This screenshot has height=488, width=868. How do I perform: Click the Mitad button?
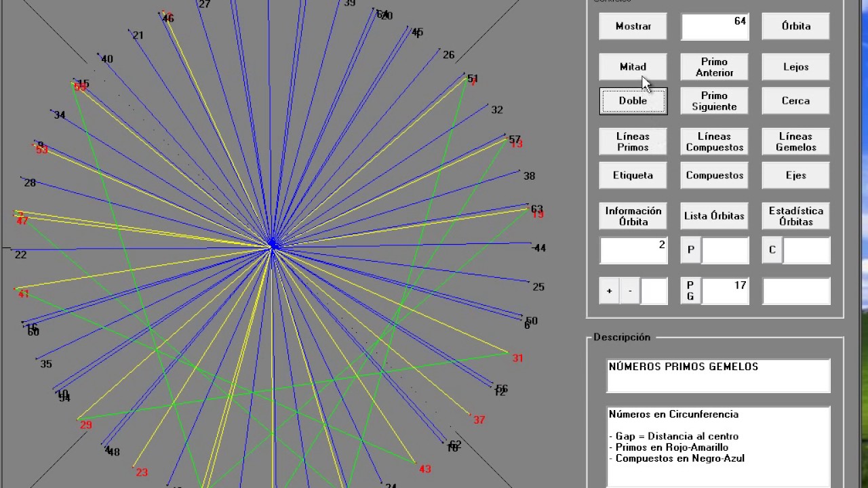click(x=633, y=67)
